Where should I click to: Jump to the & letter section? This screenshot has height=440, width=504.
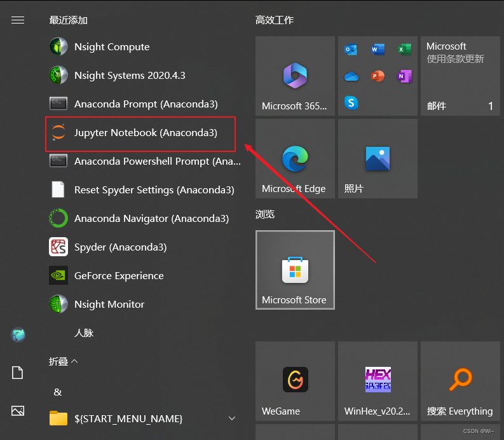[58, 392]
